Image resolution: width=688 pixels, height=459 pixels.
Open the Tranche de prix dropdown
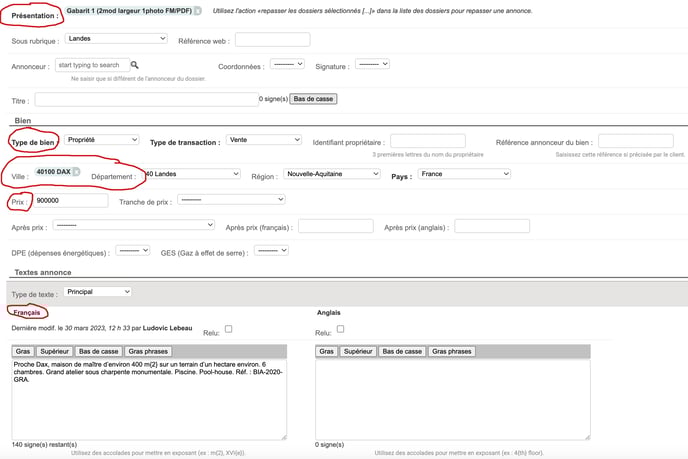click(x=232, y=200)
